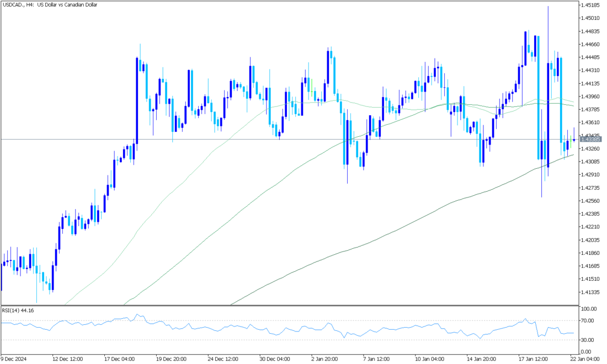Pick price level 1.43085 on the axis
This screenshot has width=607, height=364.
590,162
